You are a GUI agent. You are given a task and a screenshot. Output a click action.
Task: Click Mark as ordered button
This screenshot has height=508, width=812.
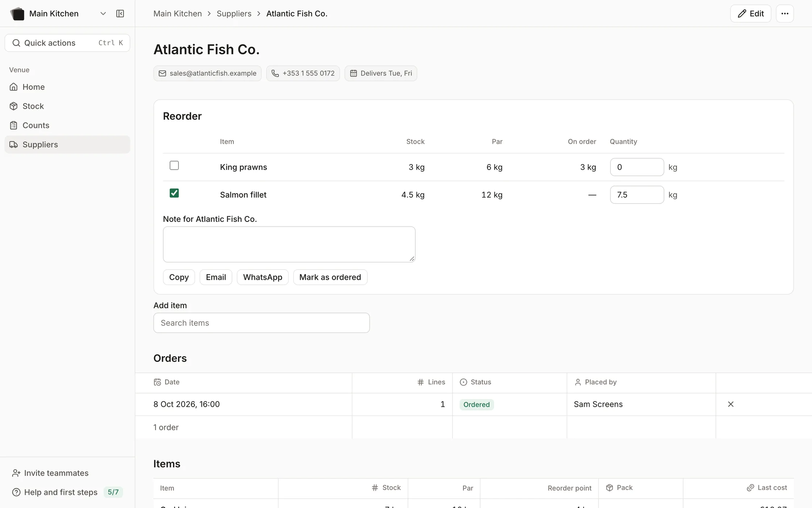click(330, 277)
